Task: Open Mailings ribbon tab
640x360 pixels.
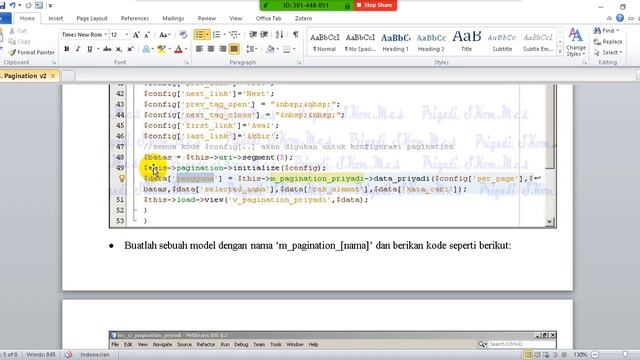Action: click(x=173, y=18)
